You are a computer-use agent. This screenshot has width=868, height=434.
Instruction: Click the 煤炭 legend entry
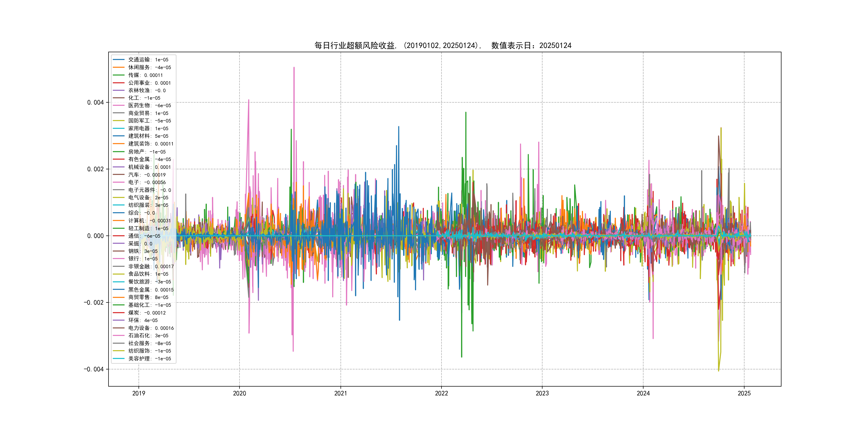[147, 313]
